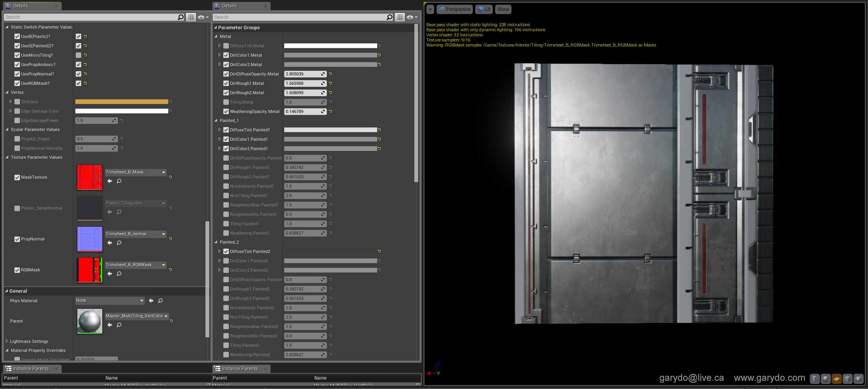Select the right Details tab
Screen dimensions: 868x389
pyautogui.click(x=241, y=6)
